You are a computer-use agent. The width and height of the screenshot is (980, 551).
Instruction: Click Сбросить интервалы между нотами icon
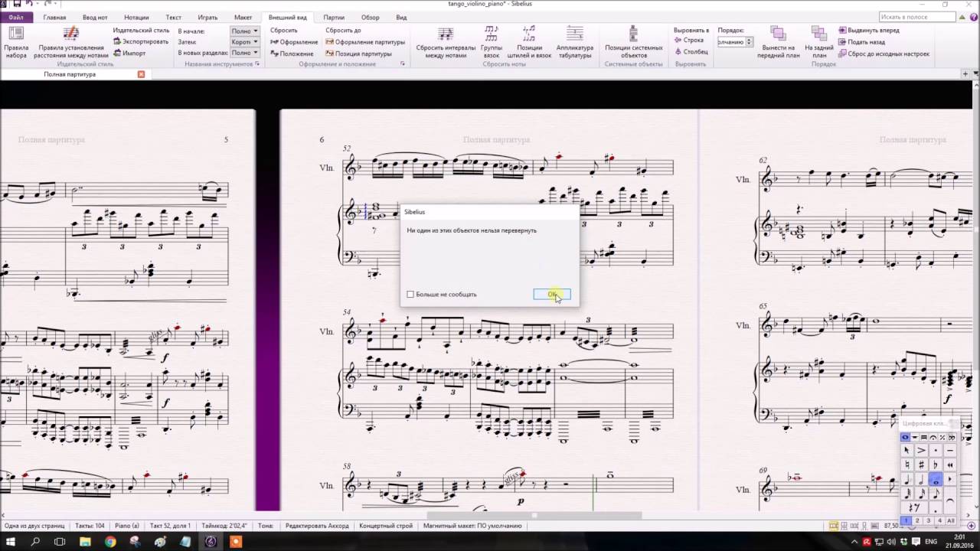pos(446,34)
